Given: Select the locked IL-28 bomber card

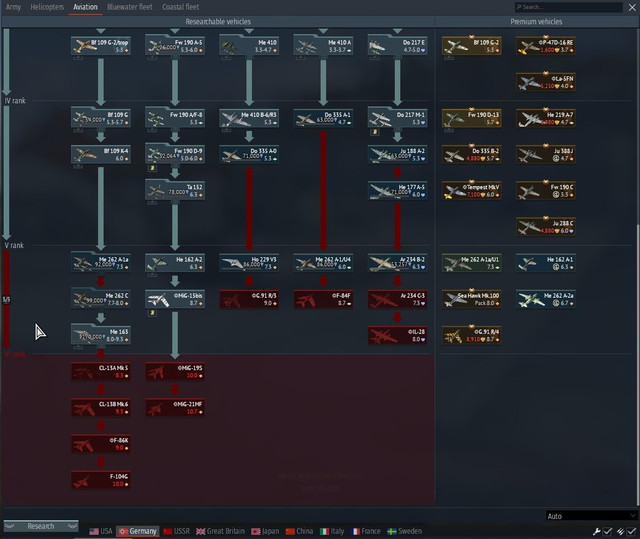Looking at the screenshot, I should [x=398, y=335].
